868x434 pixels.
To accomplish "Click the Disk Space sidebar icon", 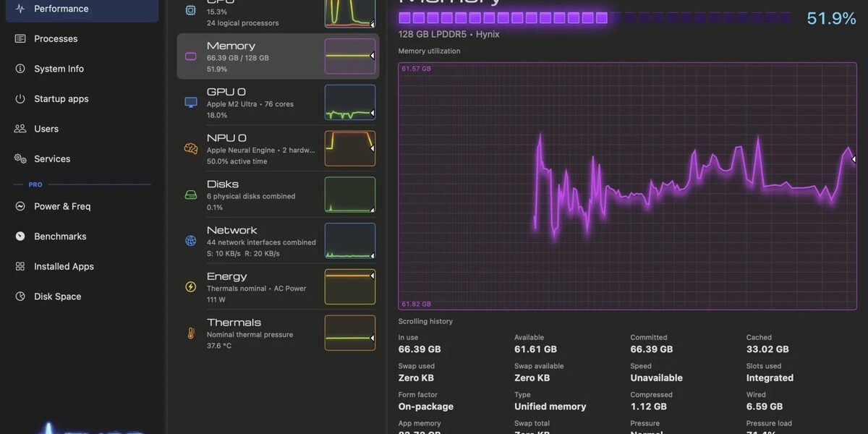I will pyautogui.click(x=20, y=297).
